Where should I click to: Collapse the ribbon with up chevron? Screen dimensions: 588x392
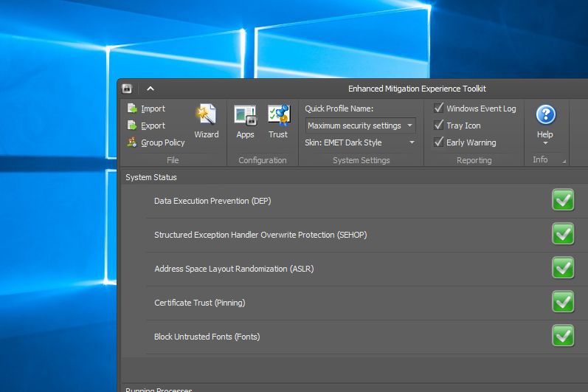click(151, 89)
